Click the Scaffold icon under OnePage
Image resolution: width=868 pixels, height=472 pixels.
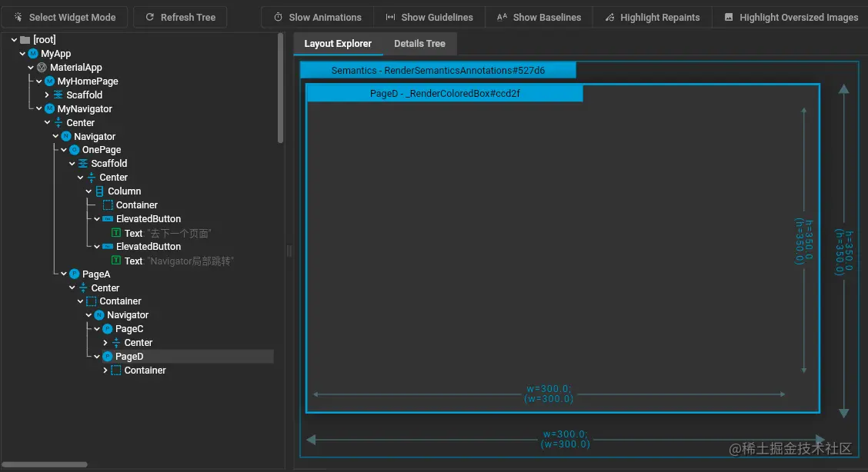[x=83, y=164]
